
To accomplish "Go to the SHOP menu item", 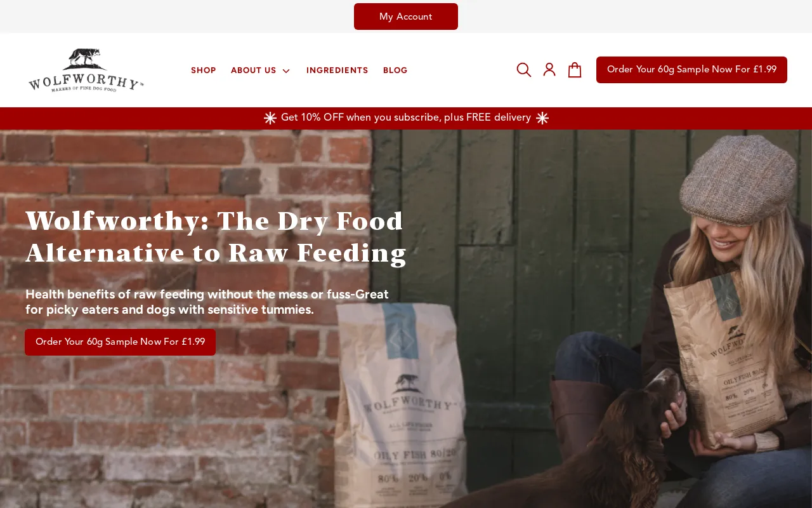I will point(204,70).
